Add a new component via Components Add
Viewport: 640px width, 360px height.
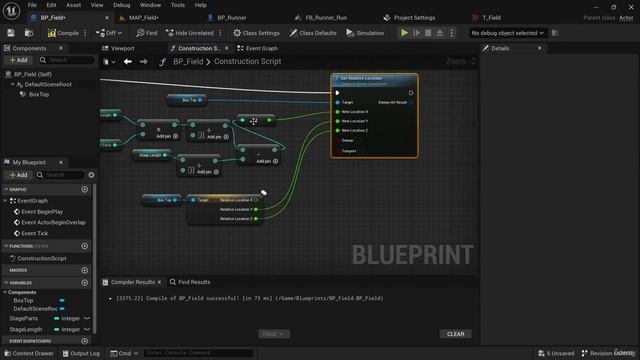pyautogui.click(x=18, y=60)
